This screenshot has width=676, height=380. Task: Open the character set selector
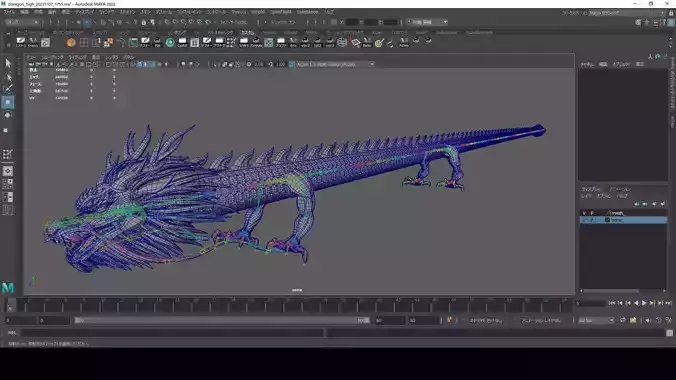point(486,320)
